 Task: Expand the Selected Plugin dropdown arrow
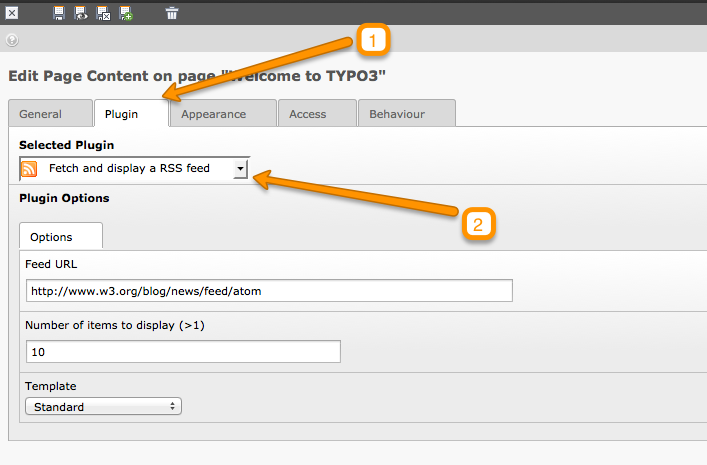pos(239,169)
